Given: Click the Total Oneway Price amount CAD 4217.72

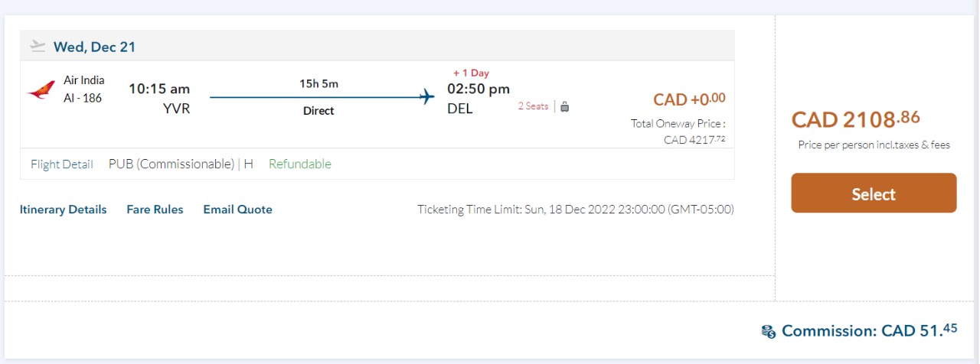Looking at the screenshot, I should tap(694, 139).
